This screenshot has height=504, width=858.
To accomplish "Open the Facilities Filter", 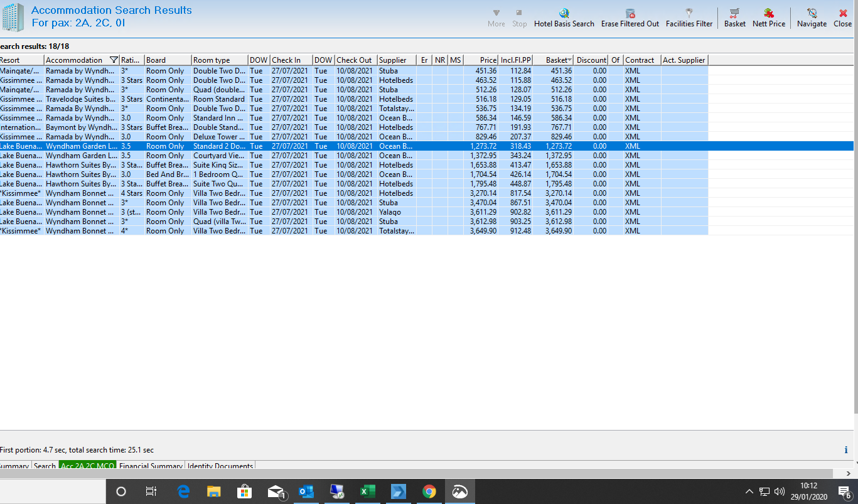I will coord(689,18).
